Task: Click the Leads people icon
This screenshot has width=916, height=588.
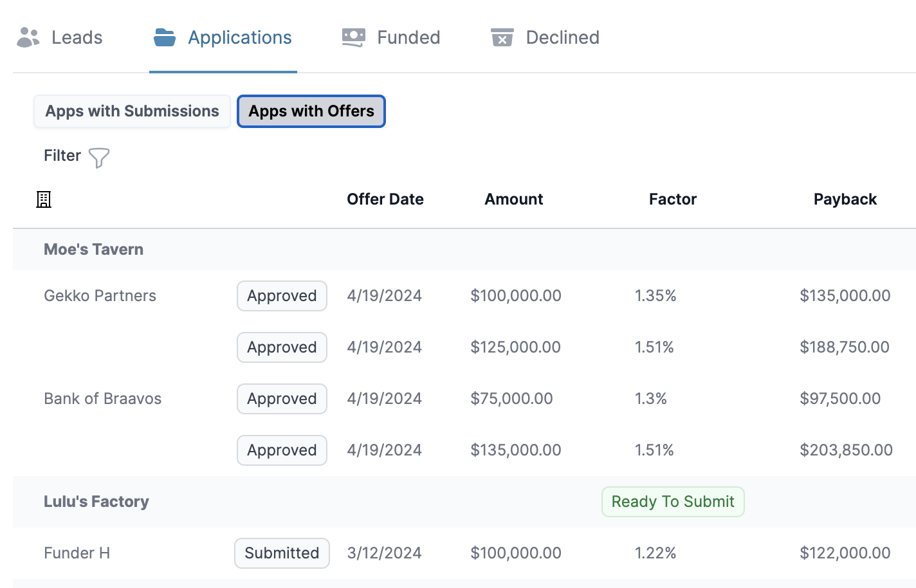Action: 28,37
